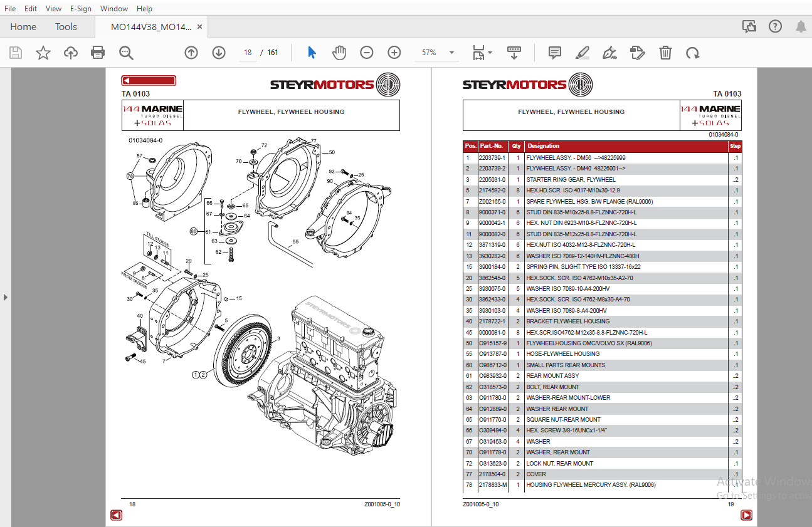Click the scrolling mode keyboard icon
This screenshot has width=812, height=527.
(x=514, y=53)
